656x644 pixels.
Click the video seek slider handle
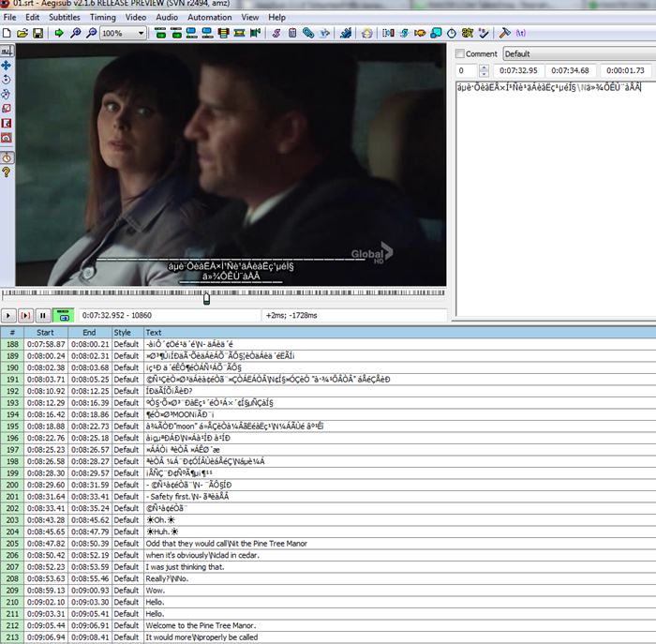coord(206,298)
